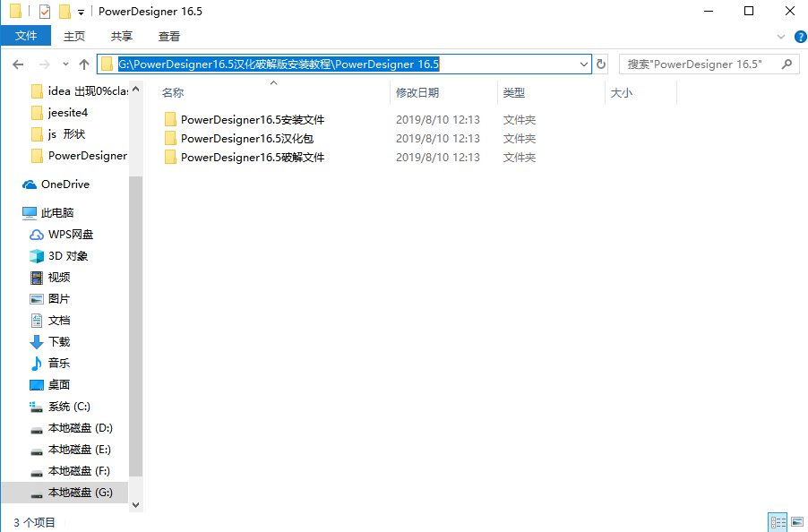Open the PowerDesigner folder in sidebar
Viewport: 808px width, 532px height.
(x=79, y=156)
